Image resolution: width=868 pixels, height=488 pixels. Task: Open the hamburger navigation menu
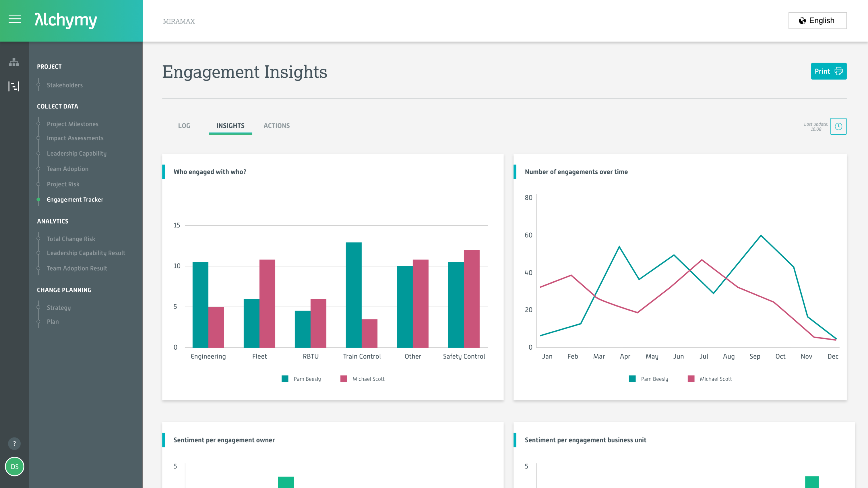(x=14, y=19)
